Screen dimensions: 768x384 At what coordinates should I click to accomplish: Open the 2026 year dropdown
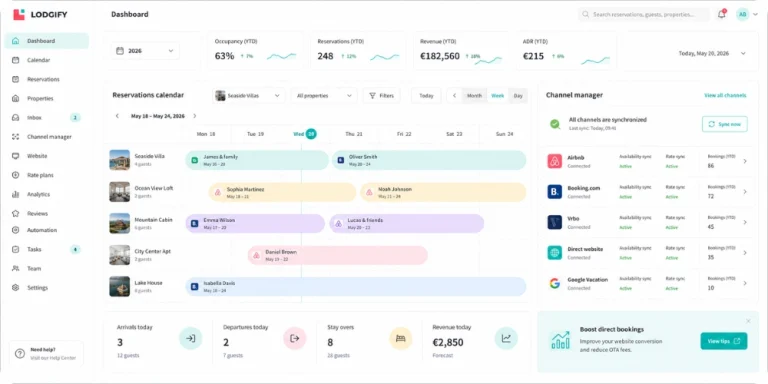pyautogui.click(x=145, y=51)
